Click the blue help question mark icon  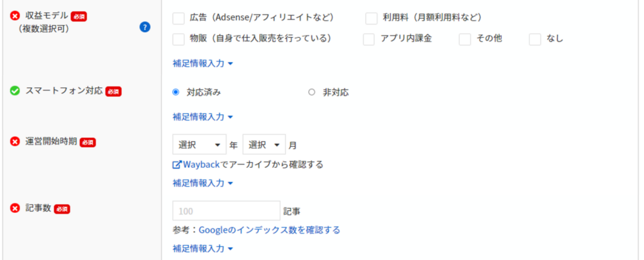click(145, 28)
